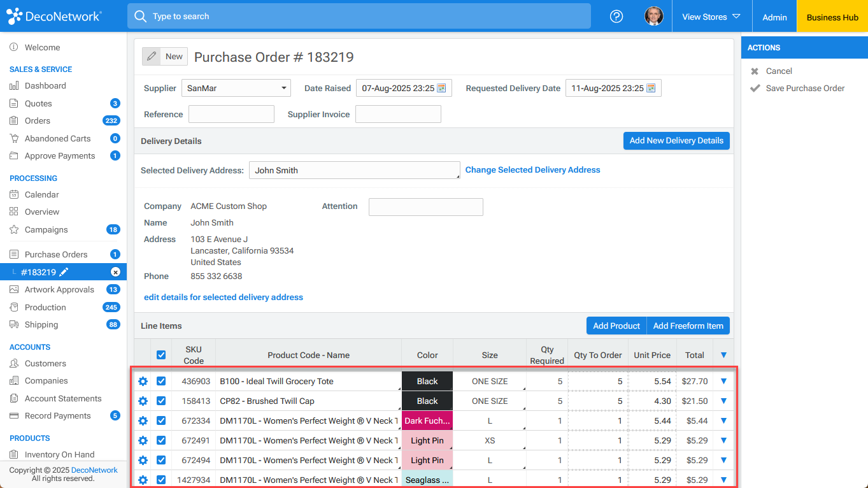Click the Dark Fuchsia color swatch
The image size is (868, 488).
coord(427,421)
